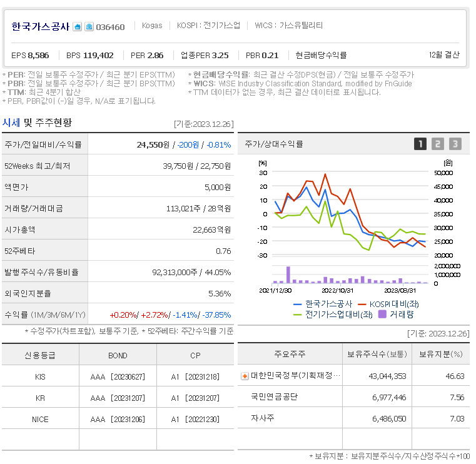Switch to chart tab 1
This screenshot has height=464, width=476.
point(420,144)
